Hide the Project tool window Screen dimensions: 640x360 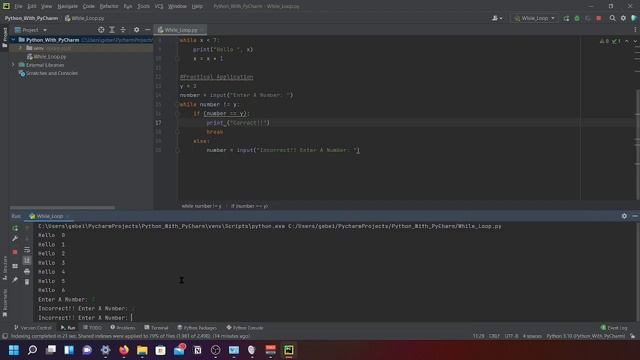147,30
